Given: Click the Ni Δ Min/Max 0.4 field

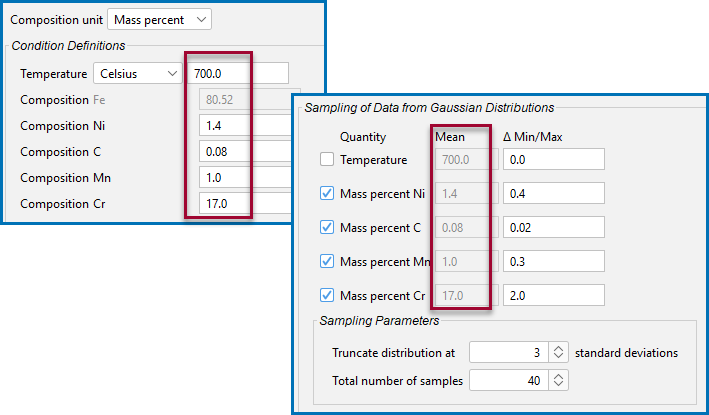Looking at the screenshot, I should point(554,193).
